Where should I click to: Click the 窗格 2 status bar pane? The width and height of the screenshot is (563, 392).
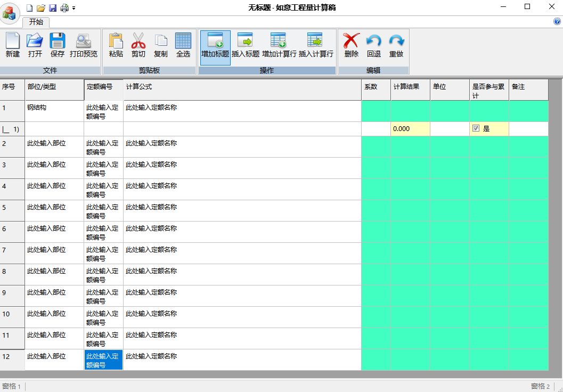pyautogui.click(x=541, y=386)
